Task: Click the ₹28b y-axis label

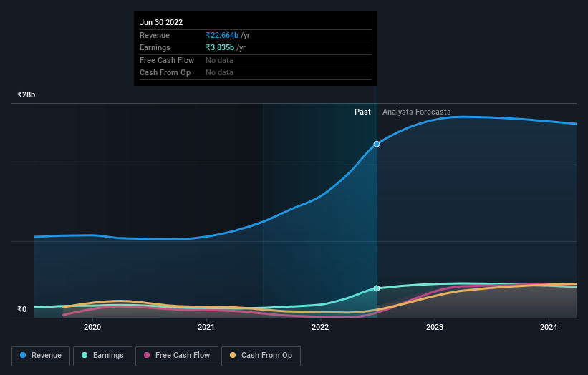Action: pos(26,94)
